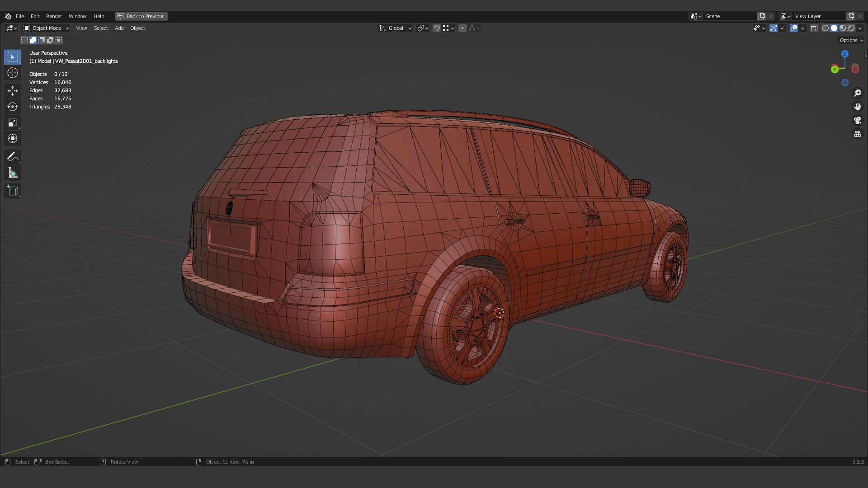The image size is (868, 488).
Task: Switch to solid viewport shading
Action: click(834, 28)
